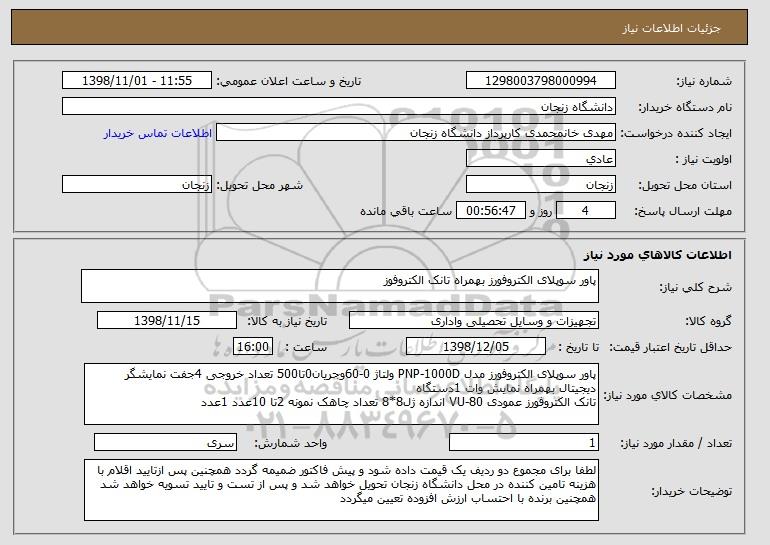This screenshot has width=770, height=545.
Task: Click the text ساعت باقی مانده
Action: [x=406, y=211]
